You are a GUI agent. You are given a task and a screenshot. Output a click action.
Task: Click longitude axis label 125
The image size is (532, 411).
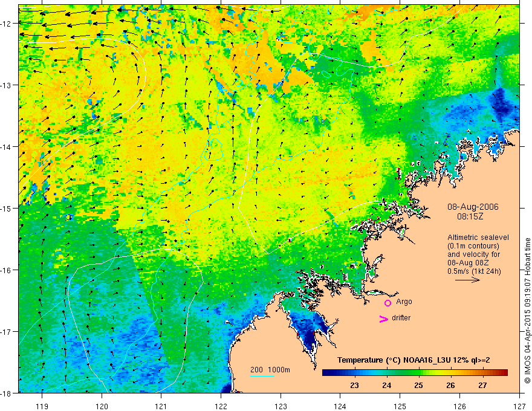coord(400,406)
